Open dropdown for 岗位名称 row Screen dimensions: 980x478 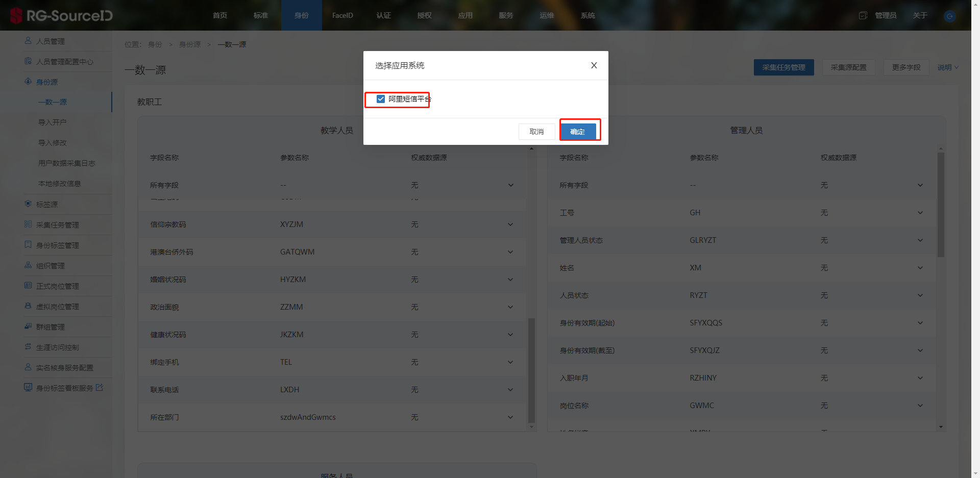click(920, 406)
